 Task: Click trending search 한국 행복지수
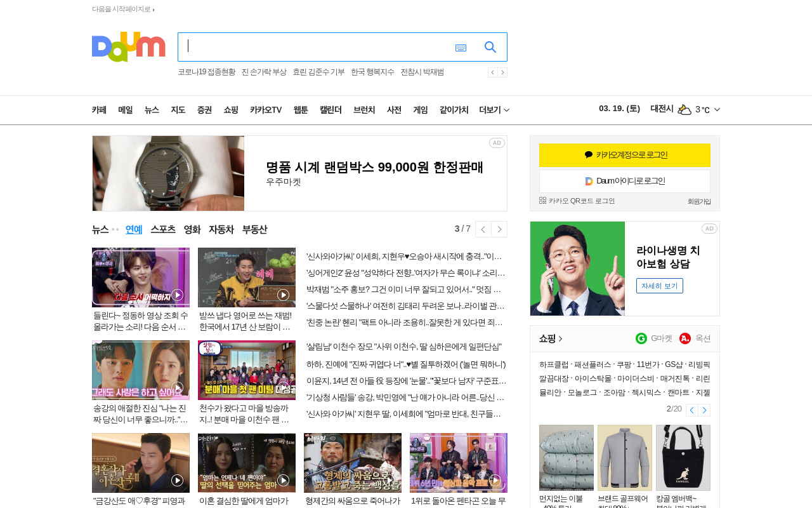(372, 72)
